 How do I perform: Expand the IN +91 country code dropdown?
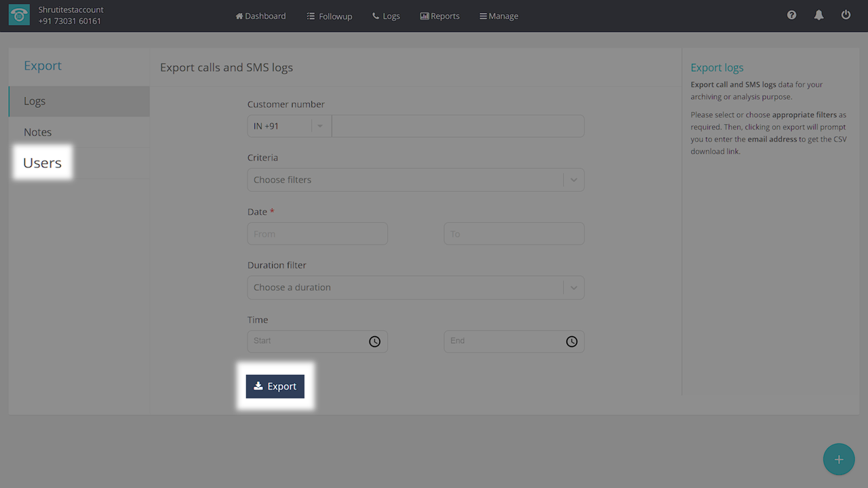pyautogui.click(x=319, y=126)
